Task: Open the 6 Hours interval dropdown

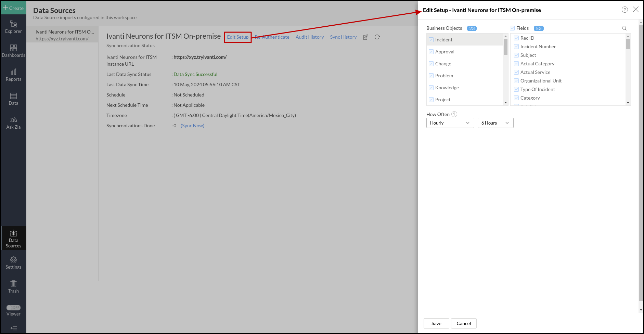Action: [x=495, y=123]
